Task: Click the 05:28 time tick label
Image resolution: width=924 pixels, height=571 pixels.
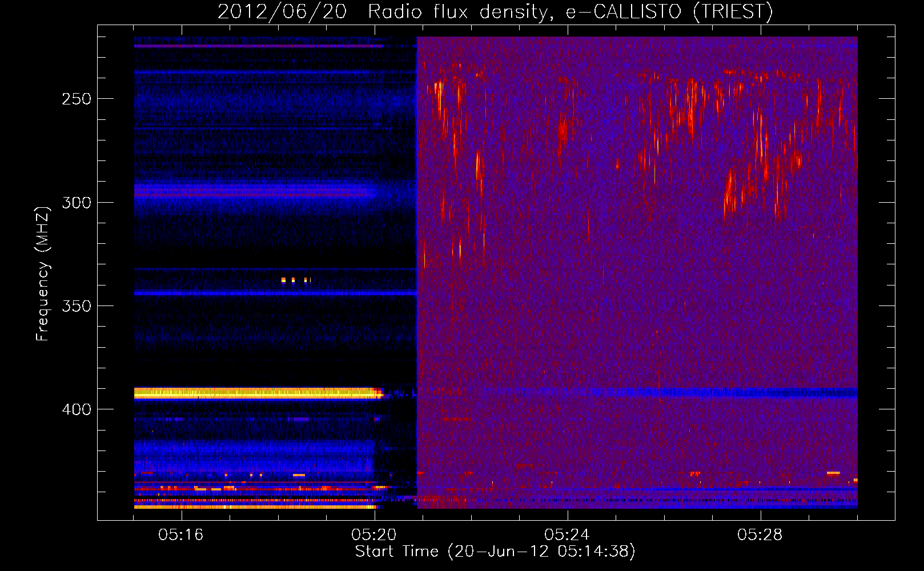Action: click(760, 535)
